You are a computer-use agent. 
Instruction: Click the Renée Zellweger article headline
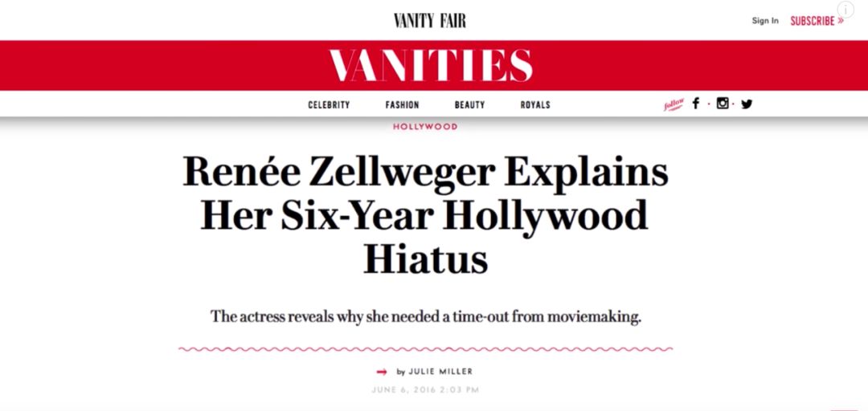click(426, 215)
